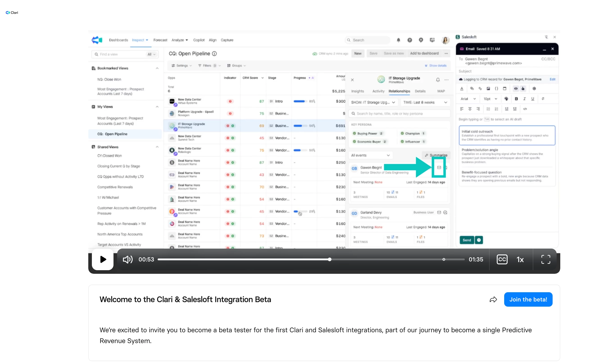Click the highlighted email icon beside Gawen Begnt
Screen dimensions: 608x364
click(x=439, y=168)
